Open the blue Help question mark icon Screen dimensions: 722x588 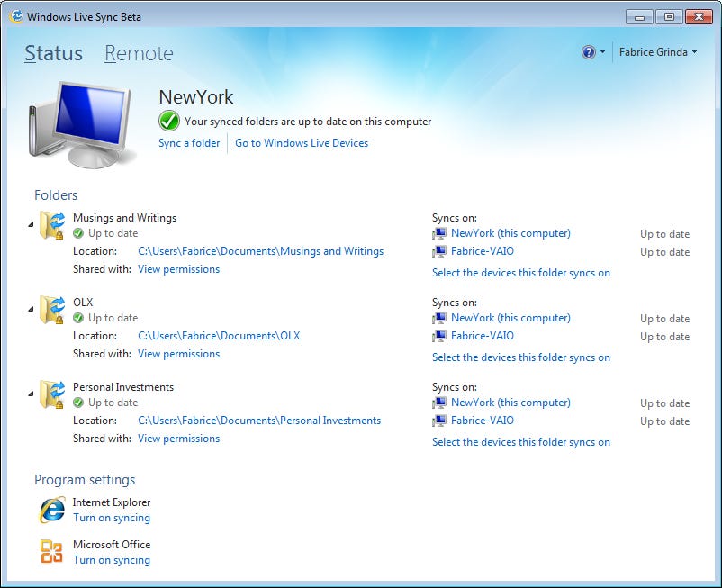tap(589, 52)
